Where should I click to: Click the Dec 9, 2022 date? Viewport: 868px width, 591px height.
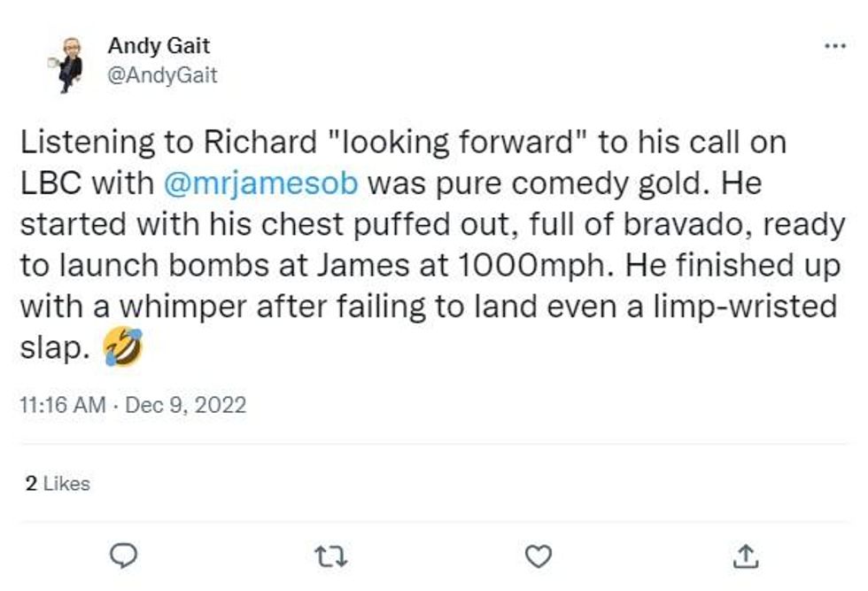point(186,405)
